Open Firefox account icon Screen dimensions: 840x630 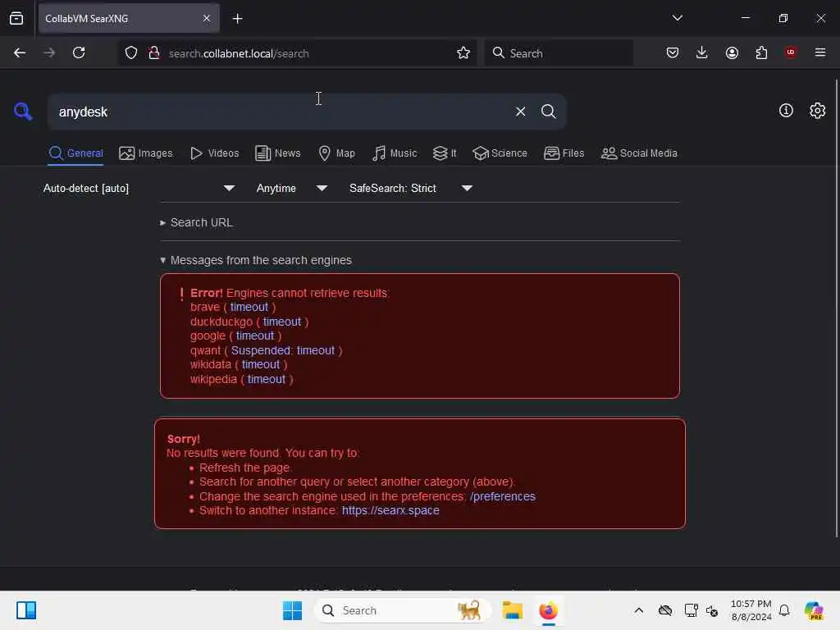click(x=732, y=52)
